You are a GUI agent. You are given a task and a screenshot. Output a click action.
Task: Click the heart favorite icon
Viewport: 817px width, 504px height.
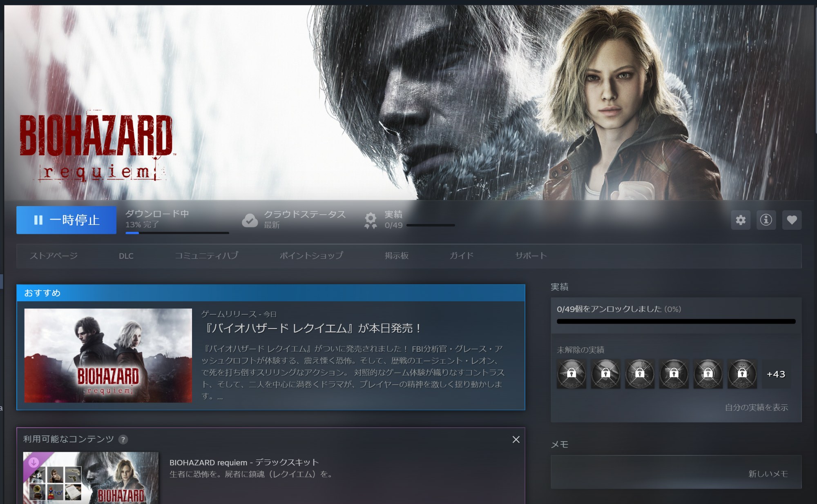tap(792, 220)
